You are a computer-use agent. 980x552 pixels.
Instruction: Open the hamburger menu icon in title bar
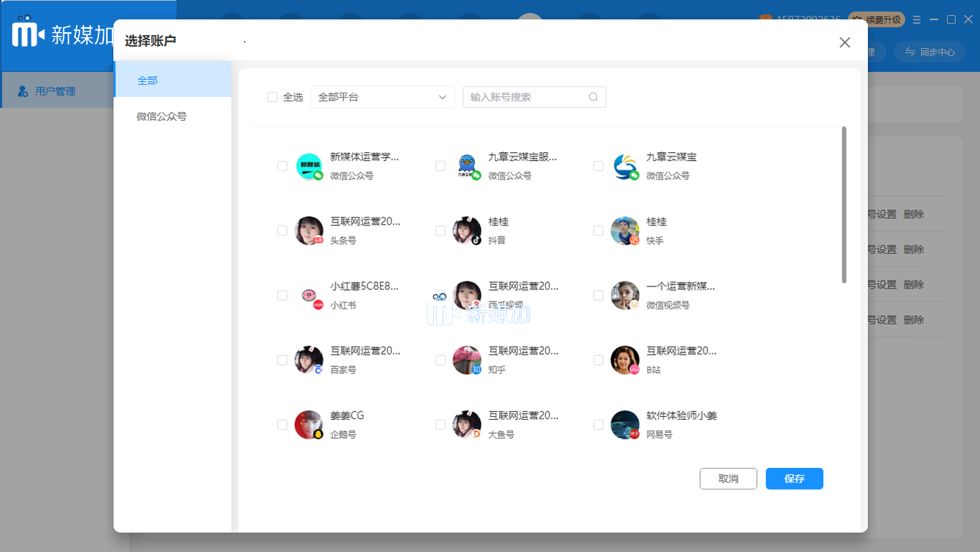pos(917,20)
